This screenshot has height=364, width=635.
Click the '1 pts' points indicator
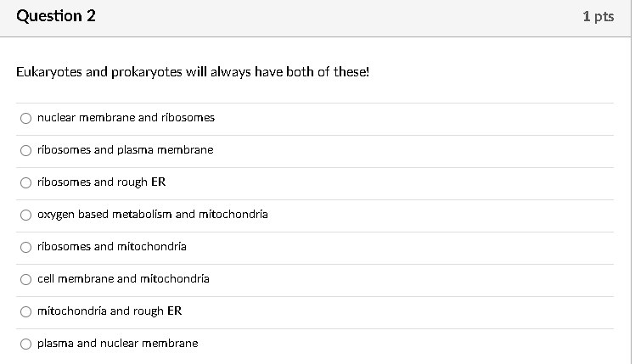tap(598, 17)
